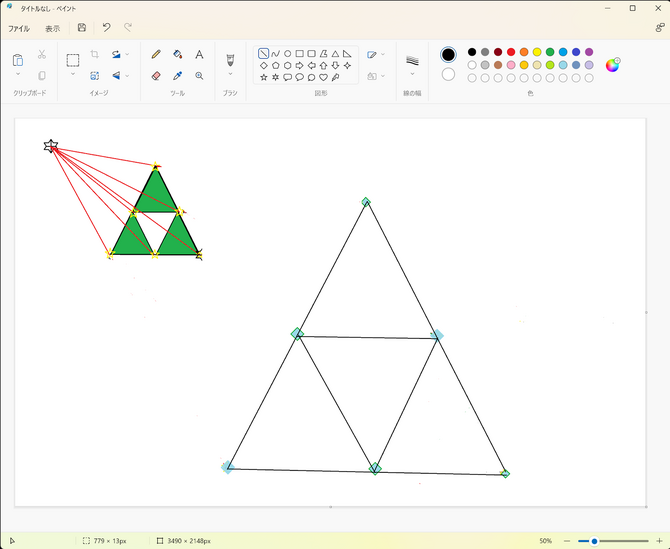Viewport: 670px width, 549px height.
Task: Select the Color 2 white circle
Action: click(448, 74)
